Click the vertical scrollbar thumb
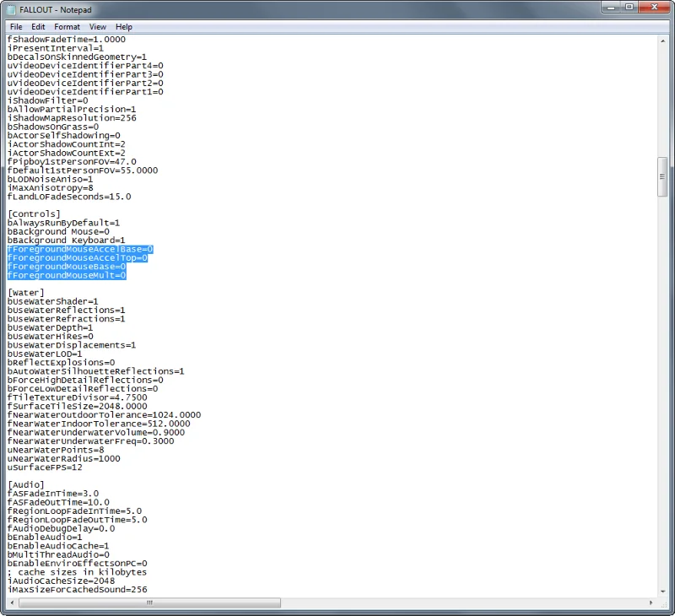675x616 pixels. [662, 176]
